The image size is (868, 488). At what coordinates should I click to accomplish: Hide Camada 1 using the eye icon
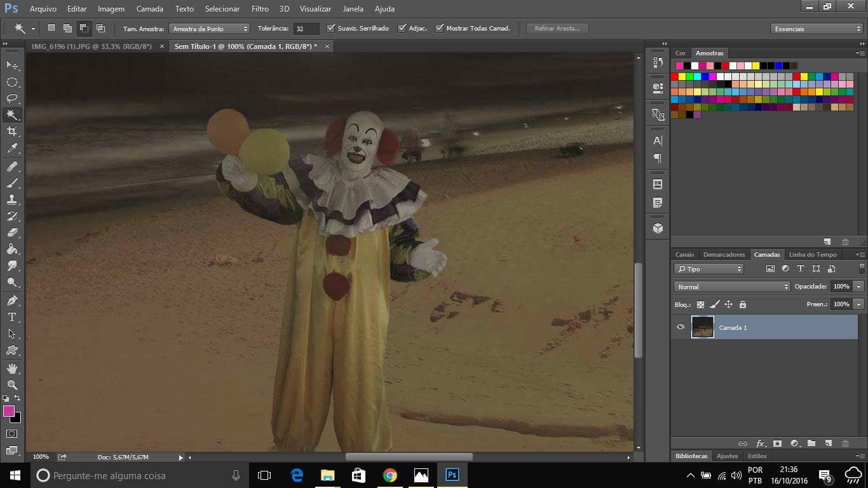[681, 327]
